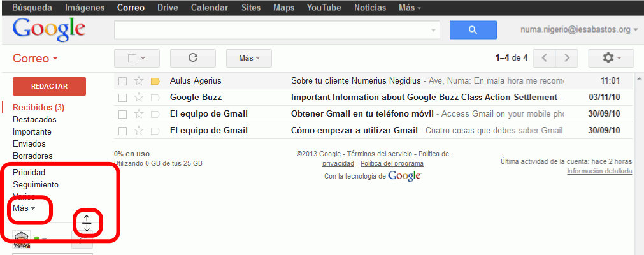The height and width of the screenshot is (255, 644).
Task: Select the Cómo empezar a utilizar Gmail checkbox
Action: click(x=122, y=131)
